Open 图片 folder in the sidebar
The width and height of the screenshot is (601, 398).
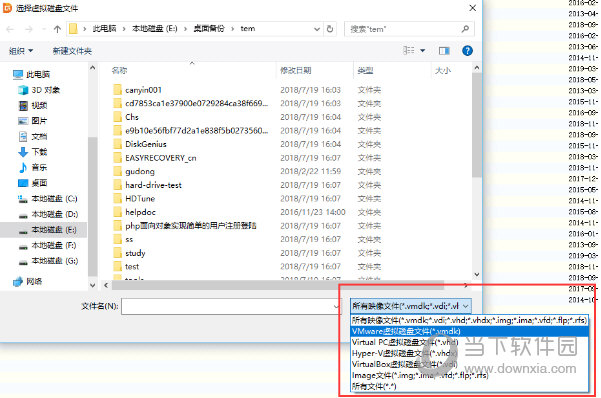click(33, 121)
